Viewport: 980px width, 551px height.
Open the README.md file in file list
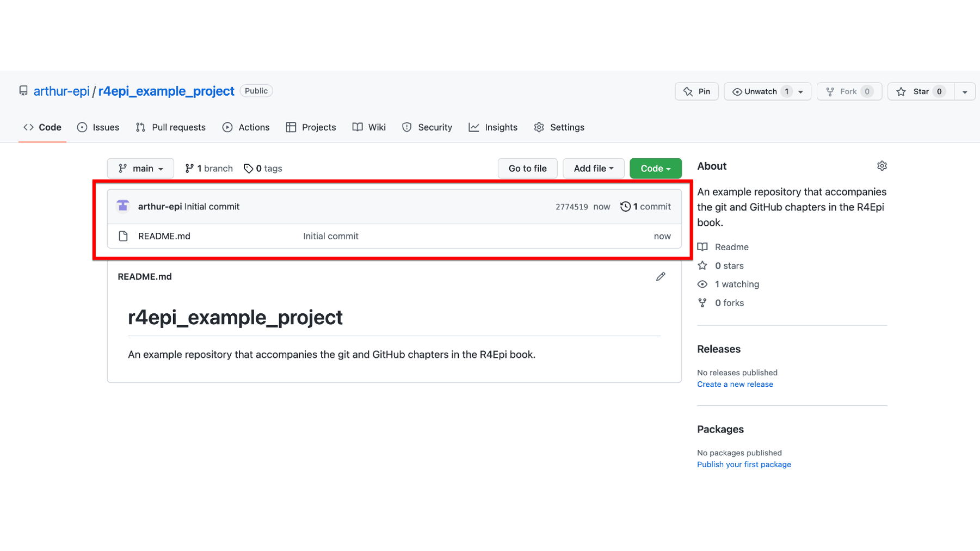[164, 236]
